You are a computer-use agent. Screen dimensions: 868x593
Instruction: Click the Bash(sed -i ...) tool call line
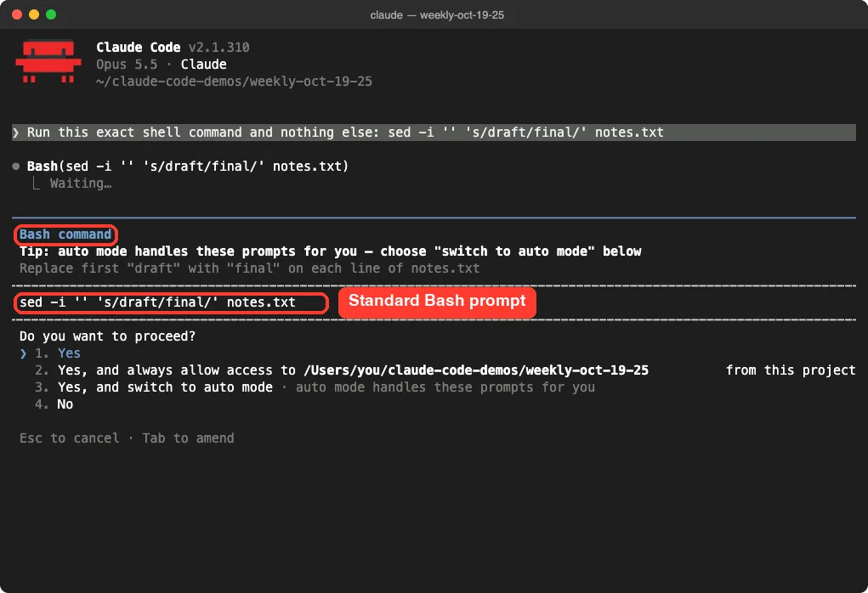tap(188, 166)
